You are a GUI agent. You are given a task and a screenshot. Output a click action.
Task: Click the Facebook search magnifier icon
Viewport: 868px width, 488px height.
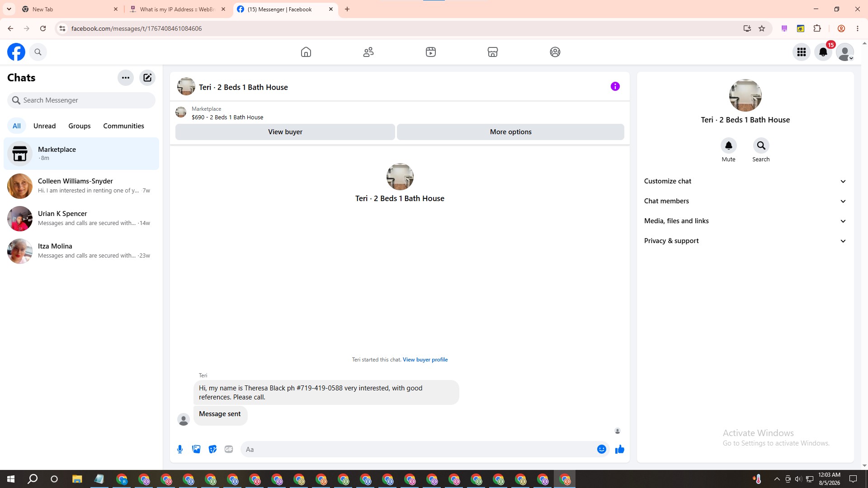coord(38,52)
